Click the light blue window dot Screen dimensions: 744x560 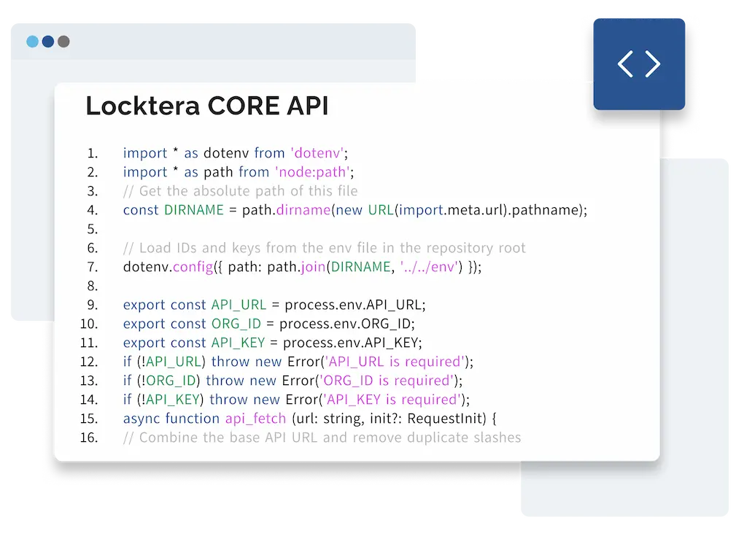click(32, 42)
